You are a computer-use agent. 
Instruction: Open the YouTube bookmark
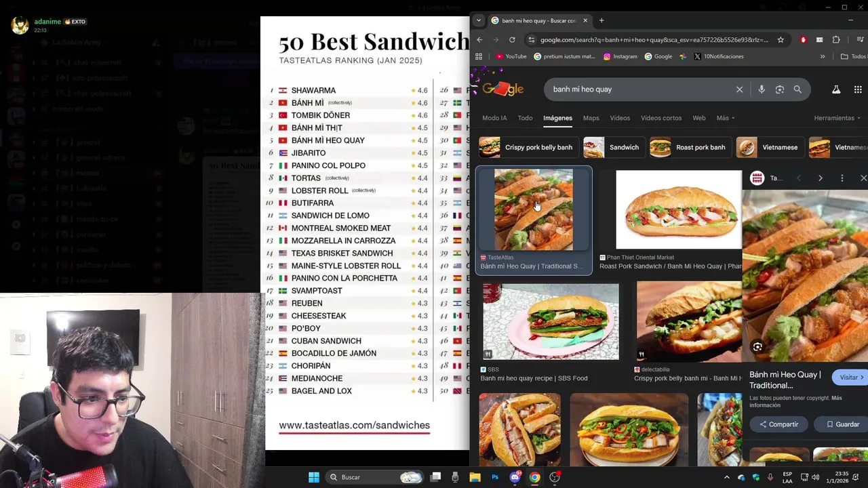[511, 56]
